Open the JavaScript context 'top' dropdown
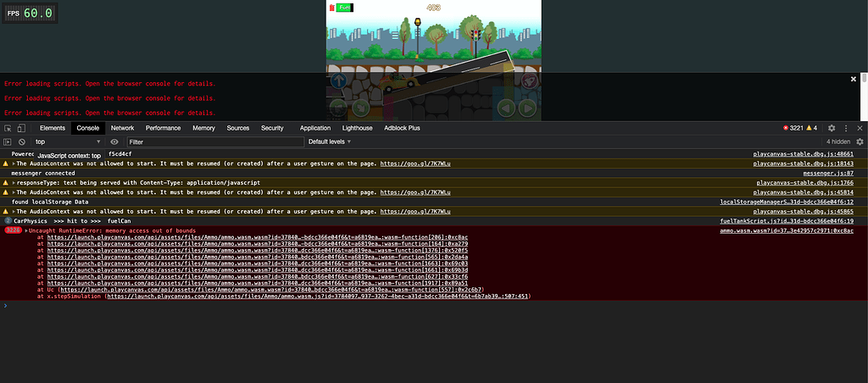The image size is (868, 383). pyautogui.click(x=68, y=142)
